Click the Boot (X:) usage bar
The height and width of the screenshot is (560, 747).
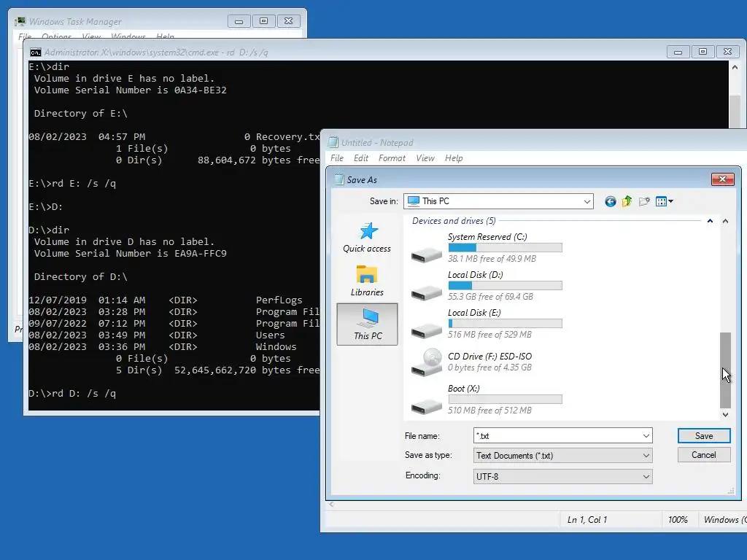(x=505, y=399)
